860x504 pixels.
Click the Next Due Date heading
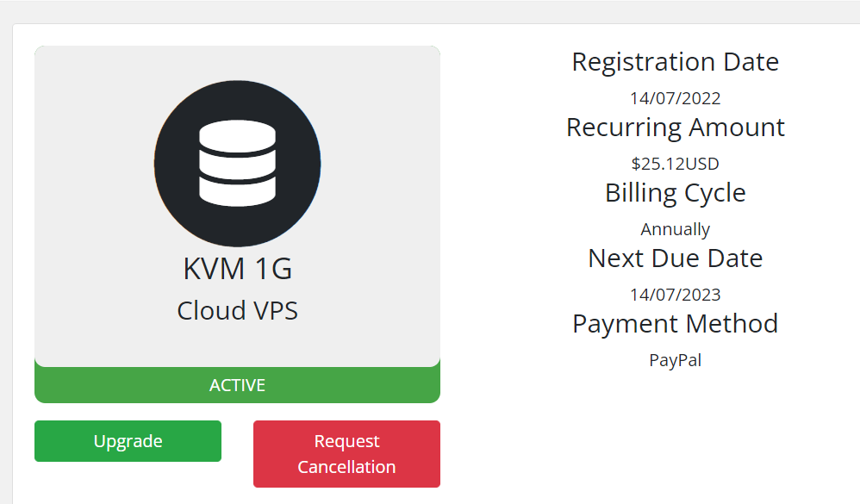pyautogui.click(x=676, y=258)
